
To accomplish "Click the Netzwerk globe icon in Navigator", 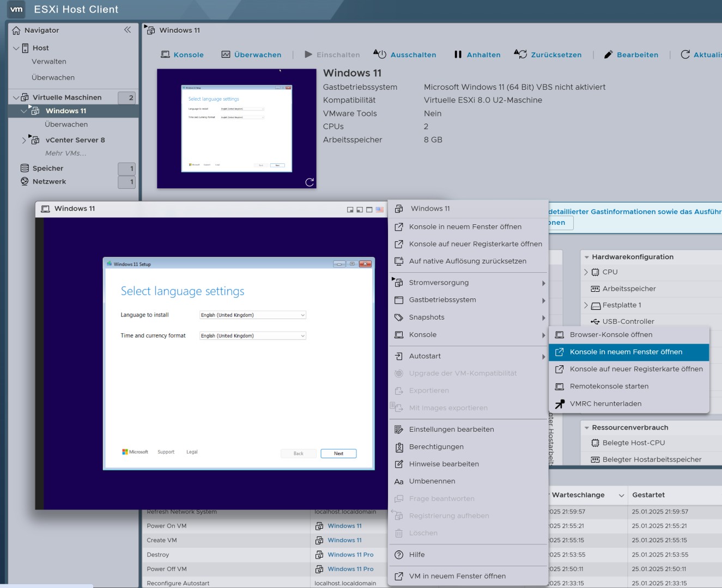I will tap(25, 181).
